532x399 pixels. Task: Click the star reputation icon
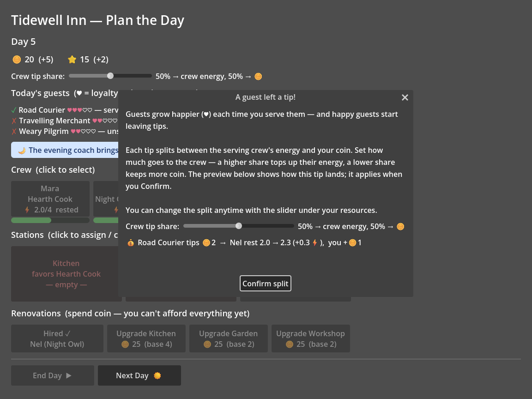(72, 60)
